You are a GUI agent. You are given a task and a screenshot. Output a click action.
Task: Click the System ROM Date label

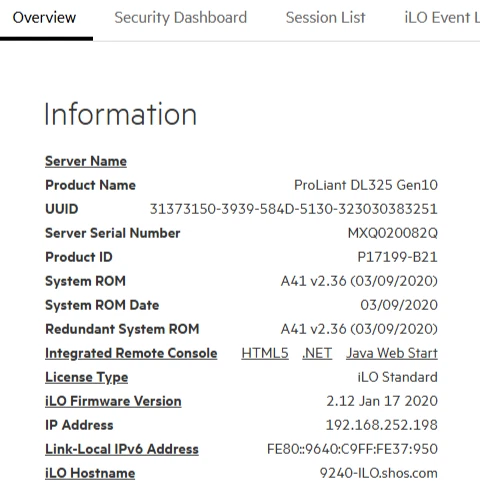point(102,305)
